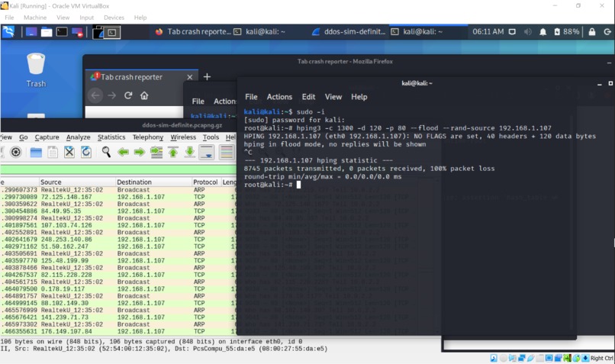
Task: Select the Tab crash reporter browser tab
Action: [x=142, y=77]
